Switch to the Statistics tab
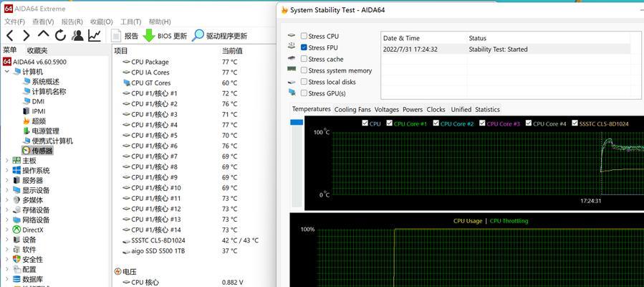This screenshot has height=287, width=644. pos(487,109)
